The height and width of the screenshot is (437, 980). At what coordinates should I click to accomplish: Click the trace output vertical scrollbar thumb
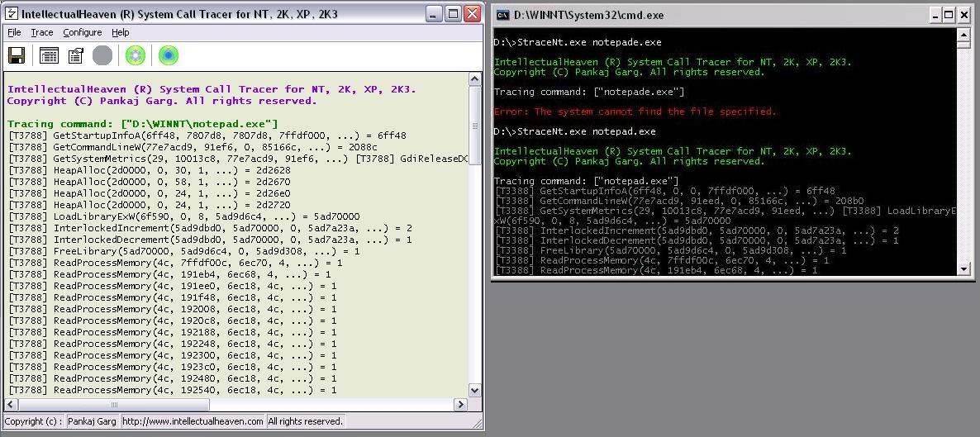(474, 126)
